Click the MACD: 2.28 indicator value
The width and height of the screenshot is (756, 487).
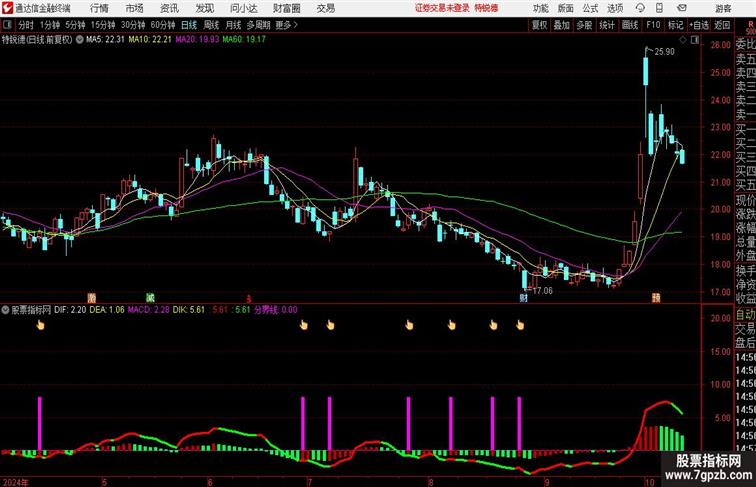148,310
